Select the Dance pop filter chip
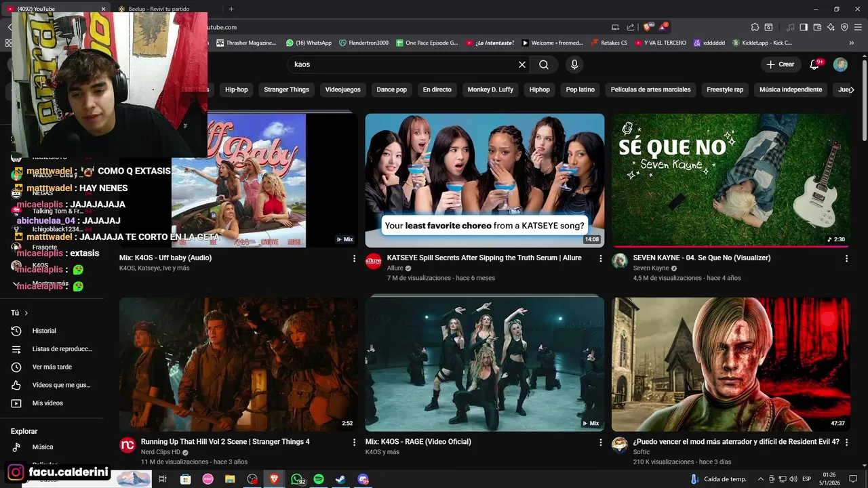 [392, 89]
